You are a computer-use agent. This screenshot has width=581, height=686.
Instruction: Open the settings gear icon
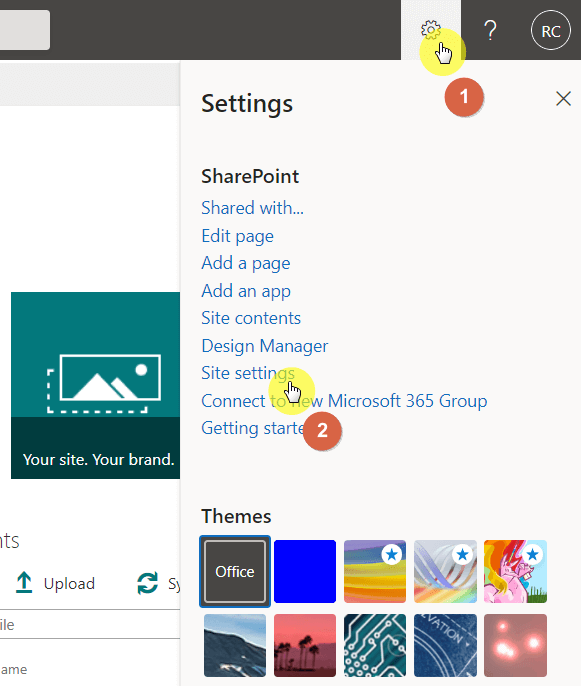point(430,30)
